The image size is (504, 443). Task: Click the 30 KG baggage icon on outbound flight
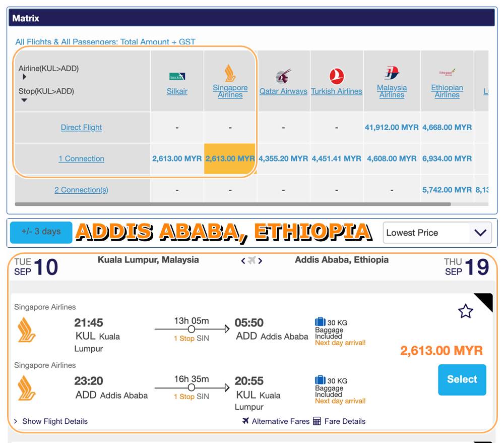coord(320,322)
